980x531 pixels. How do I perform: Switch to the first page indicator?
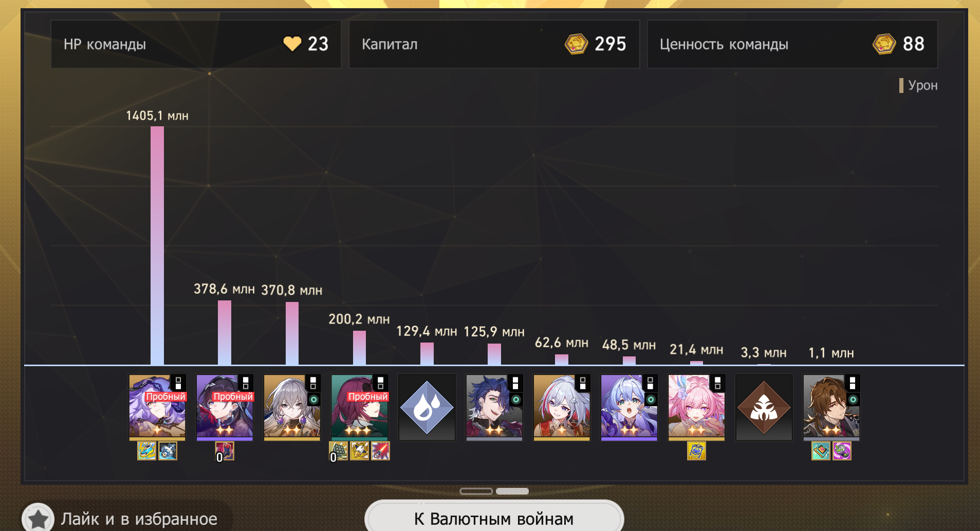coord(476,491)
